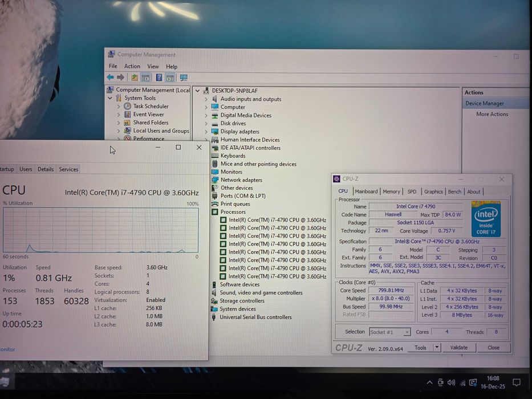Screen dimensions: 532x399
Task: Switch to the Mainboard tab in CPU-Z
Action: (366, 192)
